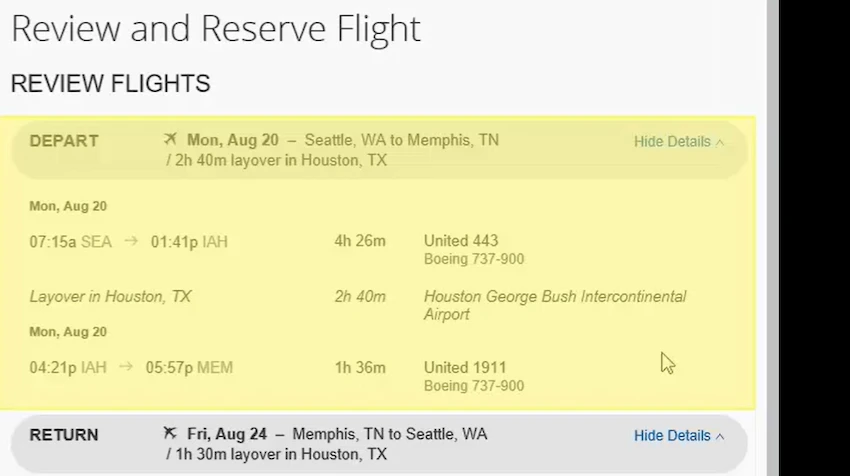Viewport: 850px width, 476px height.
Task: Click the vertical scrollbar on the page's right edge
Action: coord(772,238)
